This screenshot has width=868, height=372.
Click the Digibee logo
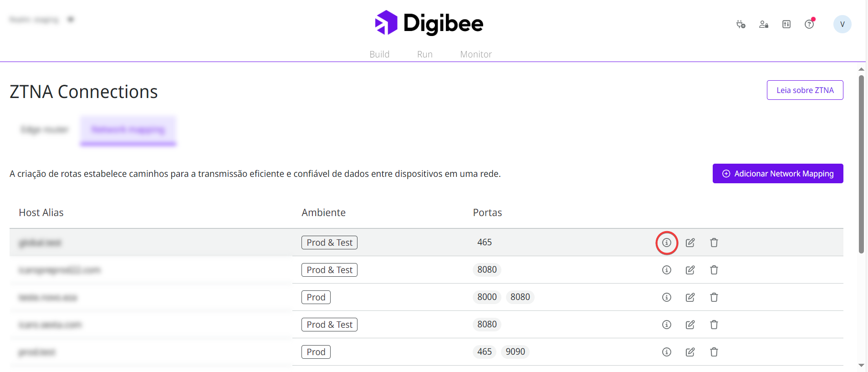click(x=429, y=23)
